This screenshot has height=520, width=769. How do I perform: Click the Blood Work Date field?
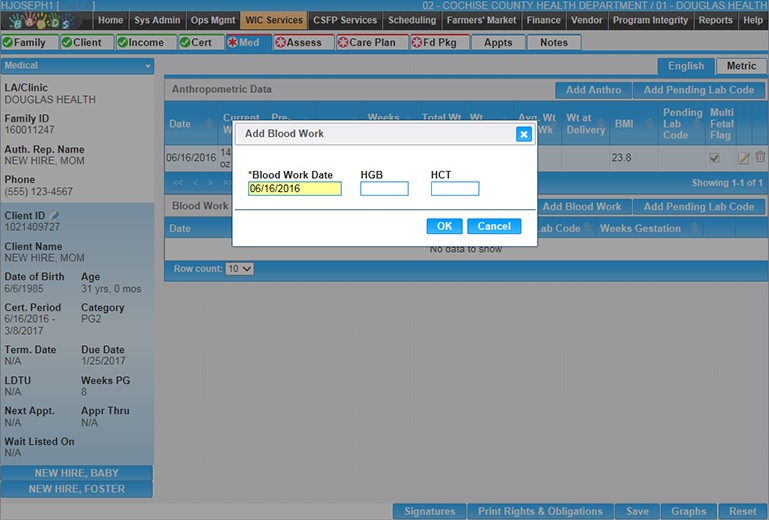point(295,189)
